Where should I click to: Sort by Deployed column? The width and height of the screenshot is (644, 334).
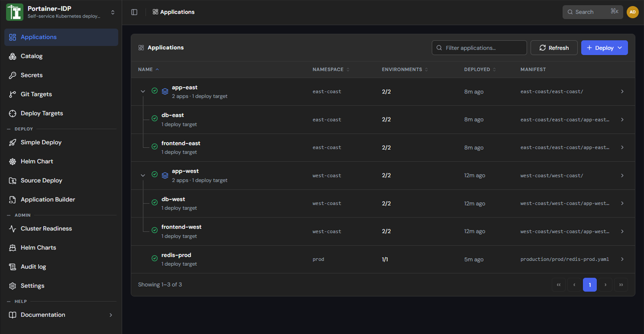point(480,69)
